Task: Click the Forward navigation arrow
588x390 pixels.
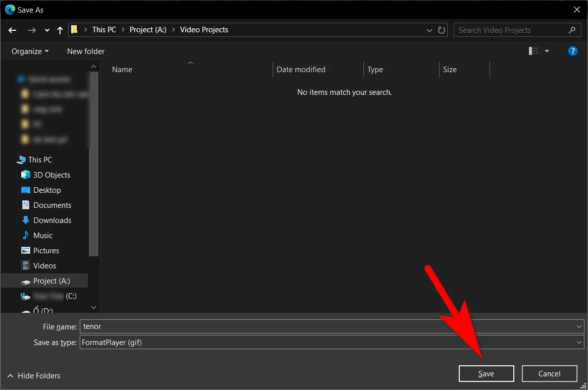Action: (x=32, y=30)
